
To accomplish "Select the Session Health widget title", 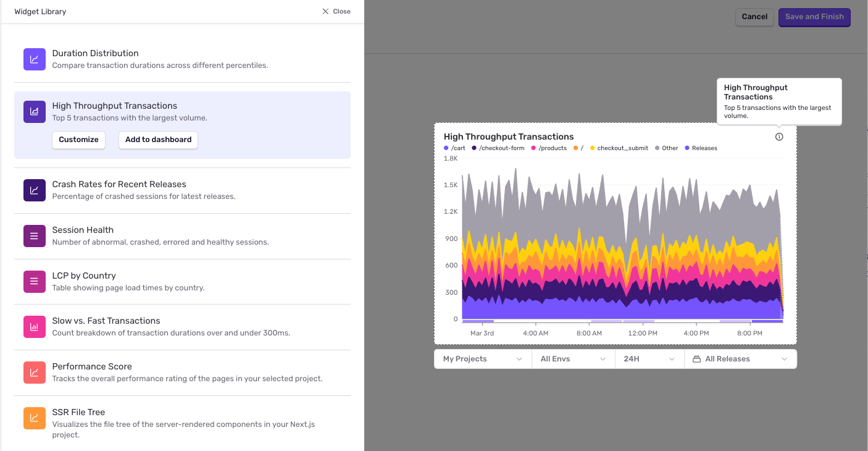I will click(83, 230).
